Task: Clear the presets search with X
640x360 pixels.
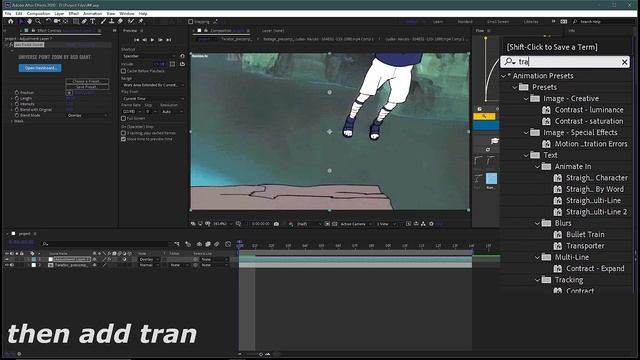Action: coord(624,62)
